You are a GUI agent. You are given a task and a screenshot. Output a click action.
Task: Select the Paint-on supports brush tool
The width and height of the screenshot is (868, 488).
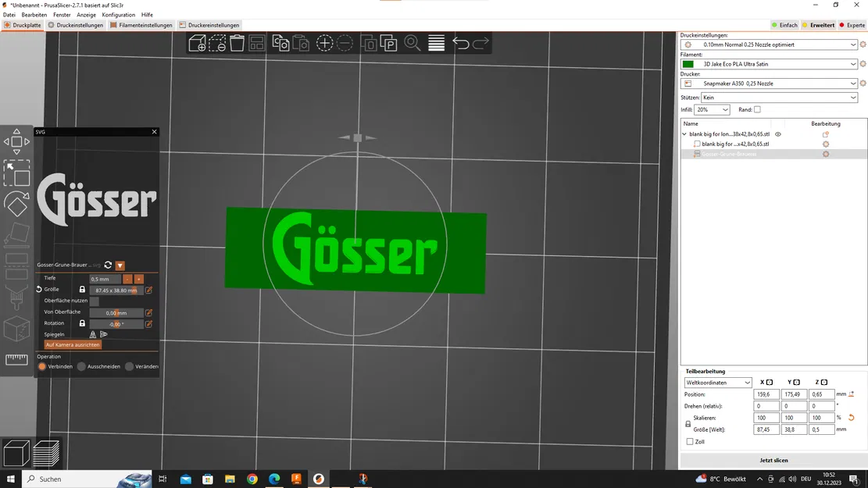coord(16,297)
